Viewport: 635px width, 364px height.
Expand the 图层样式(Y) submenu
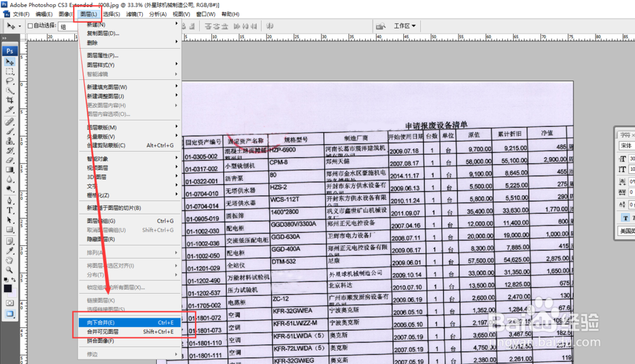130,65
